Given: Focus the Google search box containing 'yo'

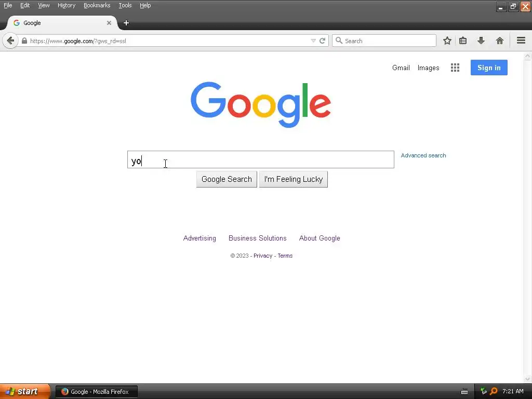Looking at the screenshot, I should pyautogui.click(x=261, y=159).
